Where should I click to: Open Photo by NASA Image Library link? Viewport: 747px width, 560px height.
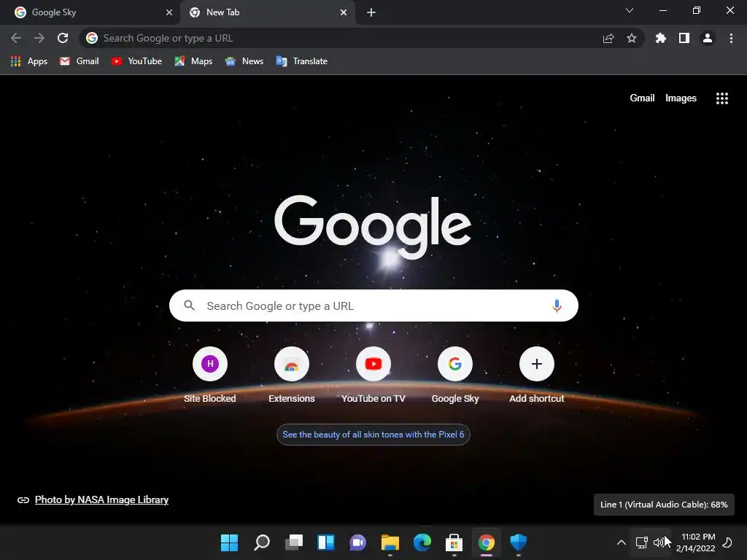pos(101,499)
